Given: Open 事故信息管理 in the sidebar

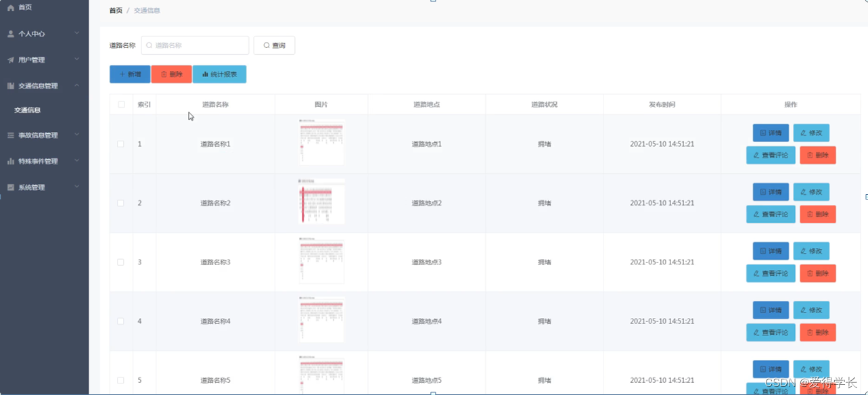Looking at the screenshot, I should (44, 135).
